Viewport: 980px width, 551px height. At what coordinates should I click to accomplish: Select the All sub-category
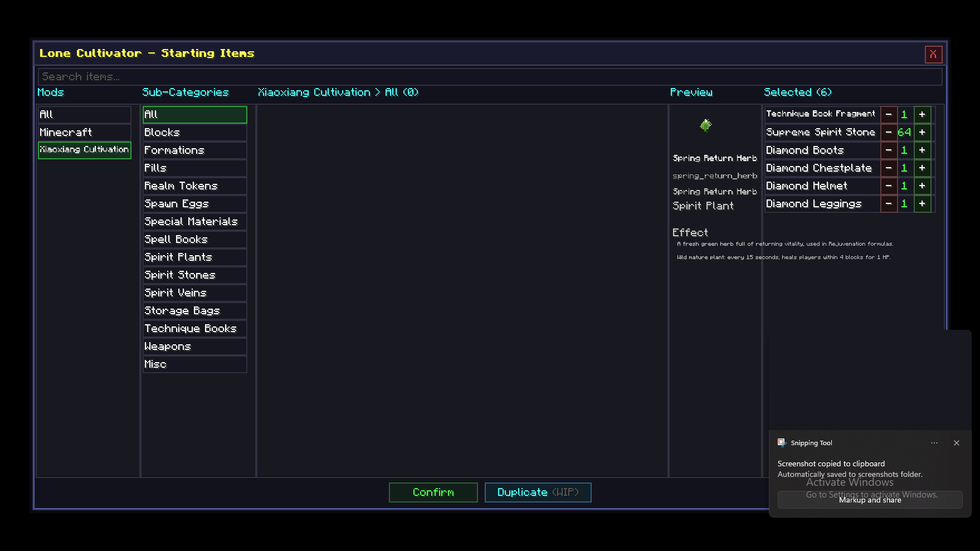(194, 115)
